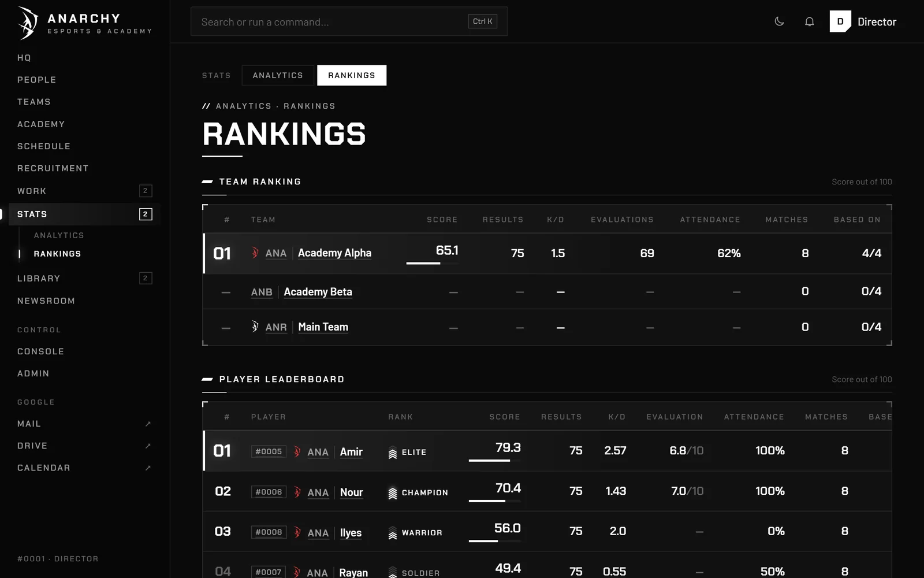Click team logo beside Ilyes
Viewport: 924px width, 578px height.
(x=297, y=532)
